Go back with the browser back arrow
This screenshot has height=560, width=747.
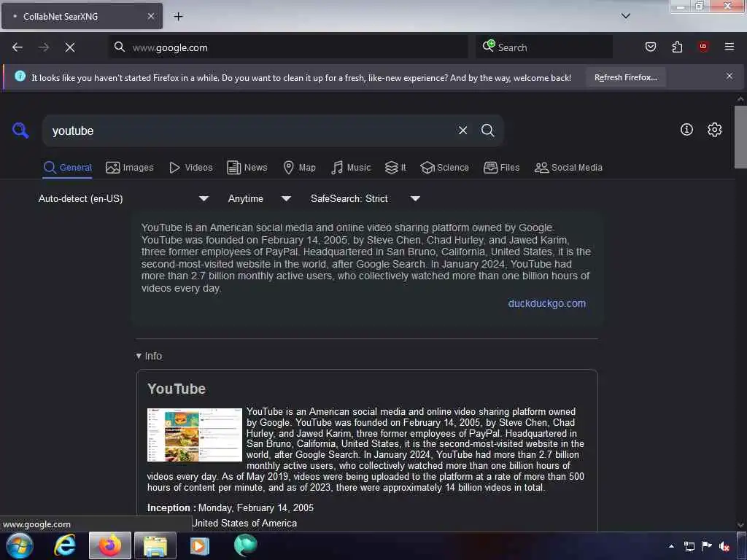click(x=18, y=47)
